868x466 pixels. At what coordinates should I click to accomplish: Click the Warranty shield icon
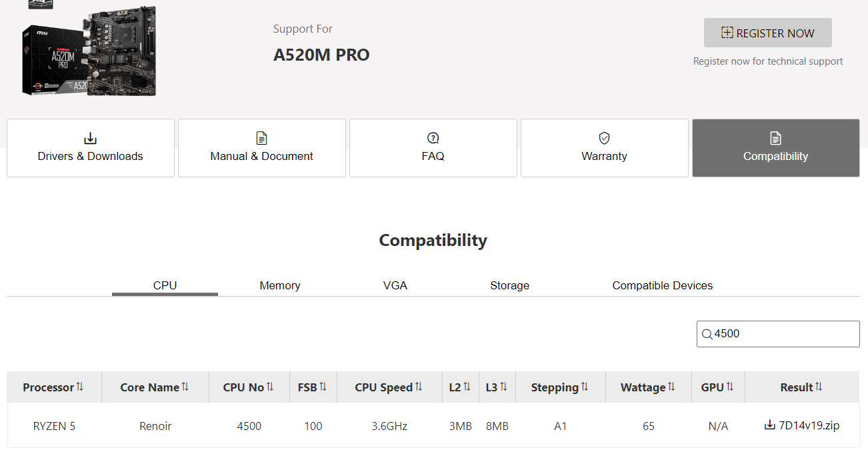click(x=604, y=138)
